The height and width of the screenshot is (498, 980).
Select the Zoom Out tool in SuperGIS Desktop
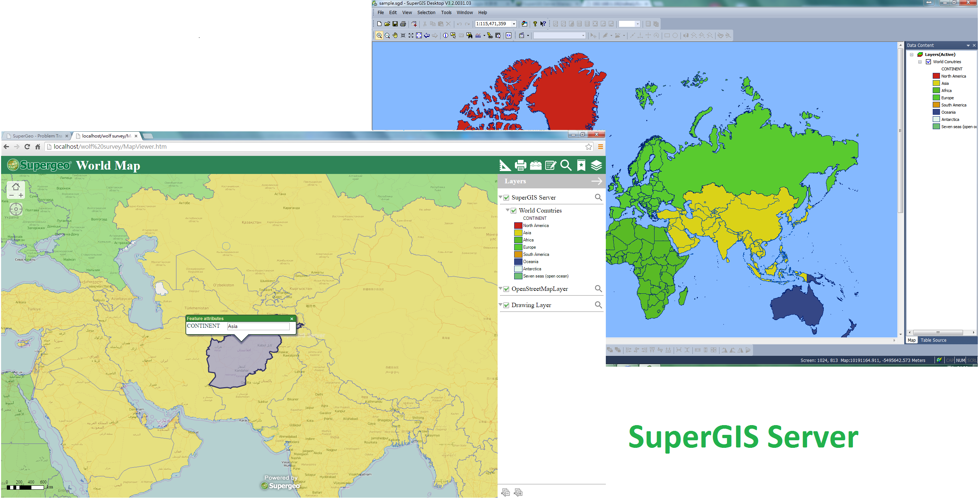pyautogui.click(x=387, y=35)
